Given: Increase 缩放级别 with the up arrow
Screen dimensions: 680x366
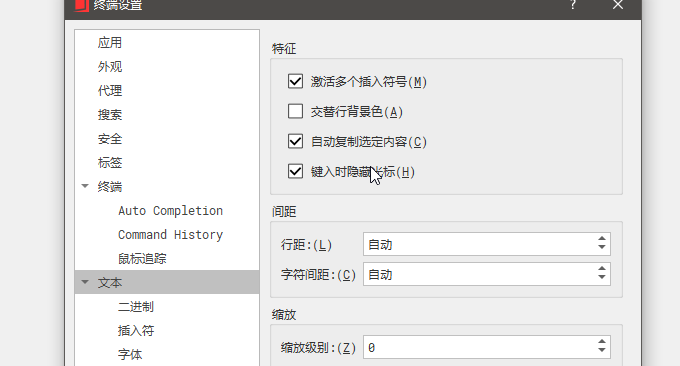Looking at the screenshot, I should 602,342.
